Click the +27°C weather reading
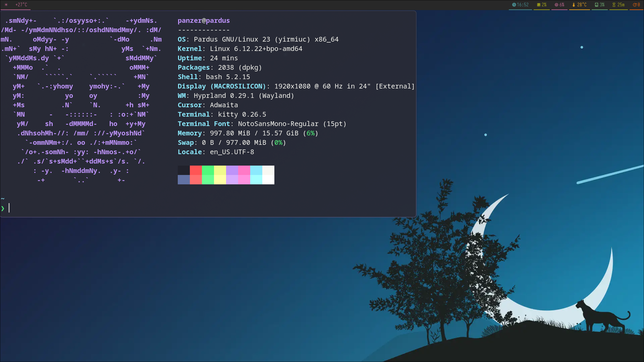Screen dimensions: 644x362 coord(21,5)
